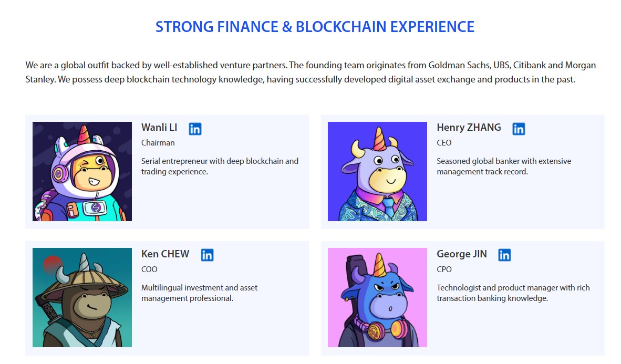Click the 'Seasoned global banker' description text

tap(504, 167)
